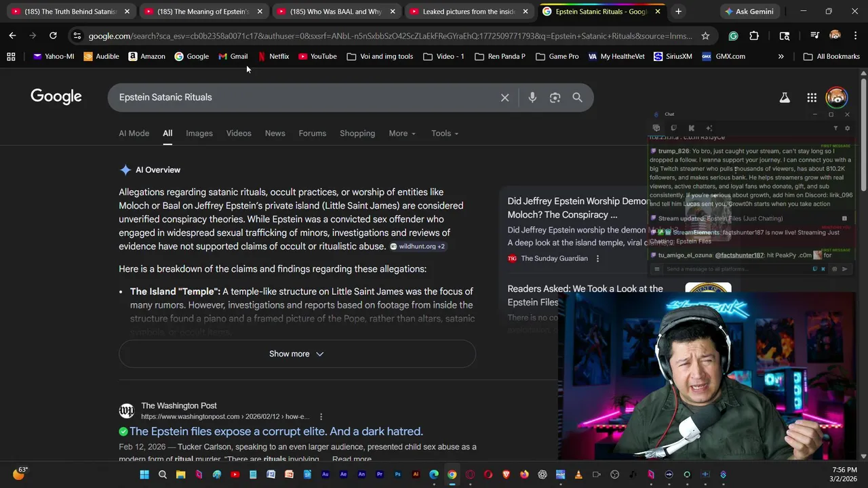Open Adobe Premiere Pro from the taskbar
The image size is (868, 488).
380,474
